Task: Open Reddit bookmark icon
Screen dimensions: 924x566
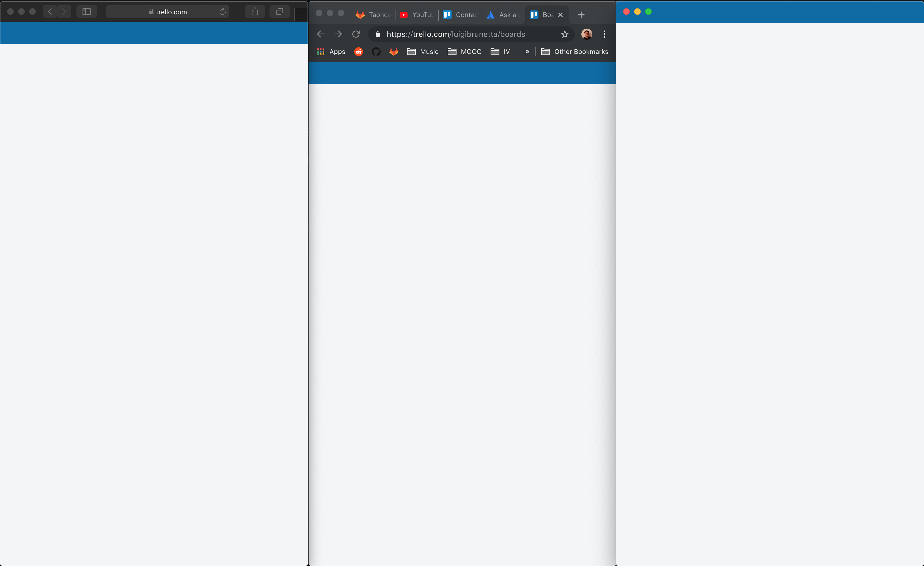Action: pos(359,52)
